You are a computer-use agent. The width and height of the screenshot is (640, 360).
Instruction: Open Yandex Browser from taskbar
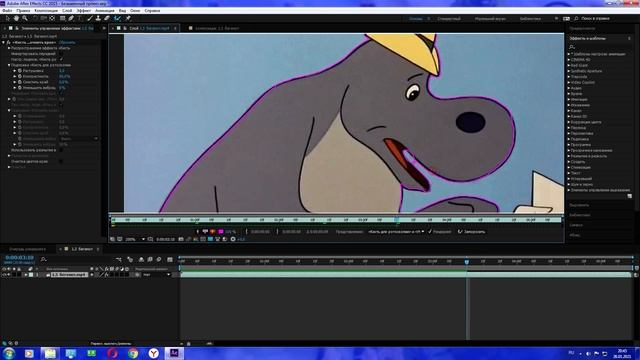(x=153, y=353)
